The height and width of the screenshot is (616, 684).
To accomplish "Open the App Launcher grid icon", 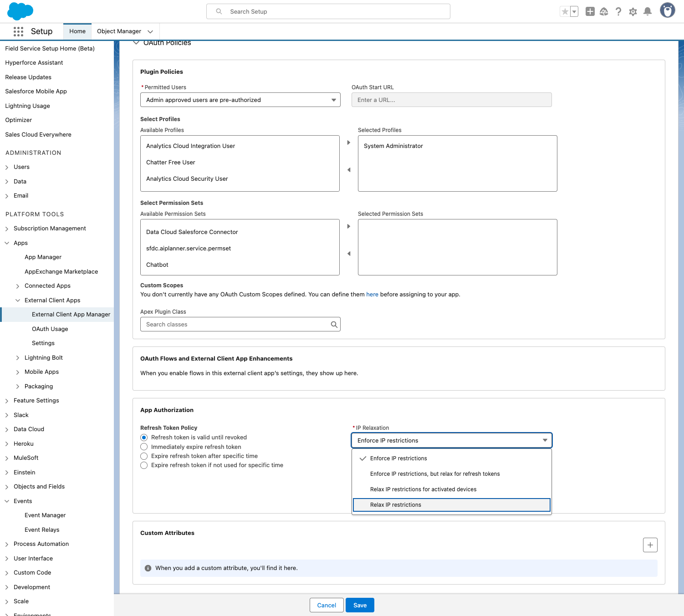I will [x=18, y=31].
